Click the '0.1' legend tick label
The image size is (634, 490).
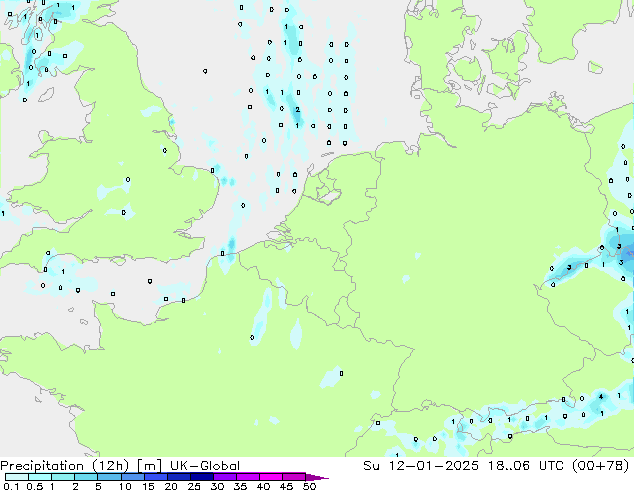11,486
